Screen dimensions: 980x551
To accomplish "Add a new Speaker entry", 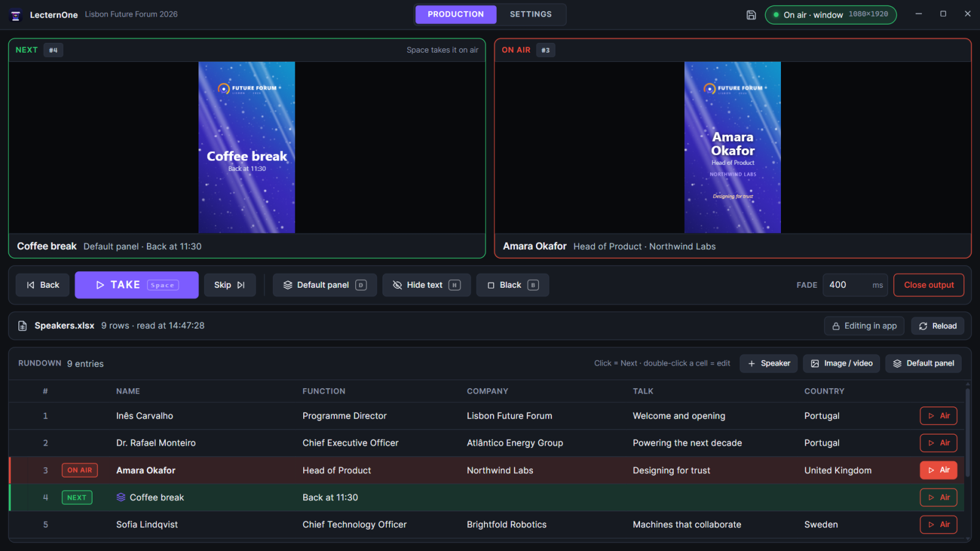I will (769, 364).
